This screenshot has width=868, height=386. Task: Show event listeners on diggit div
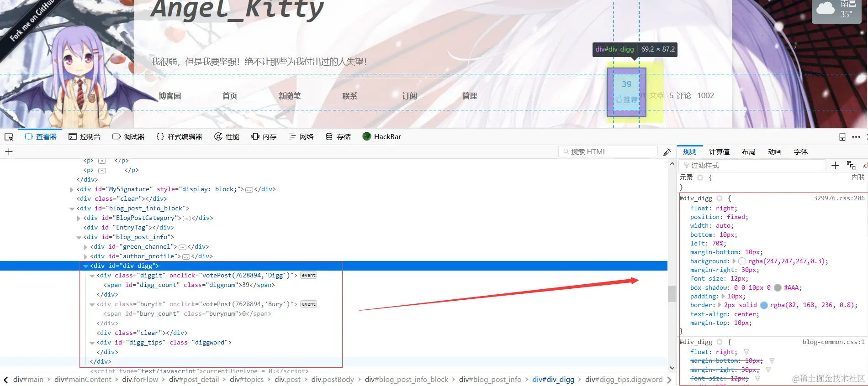(309, 275)
